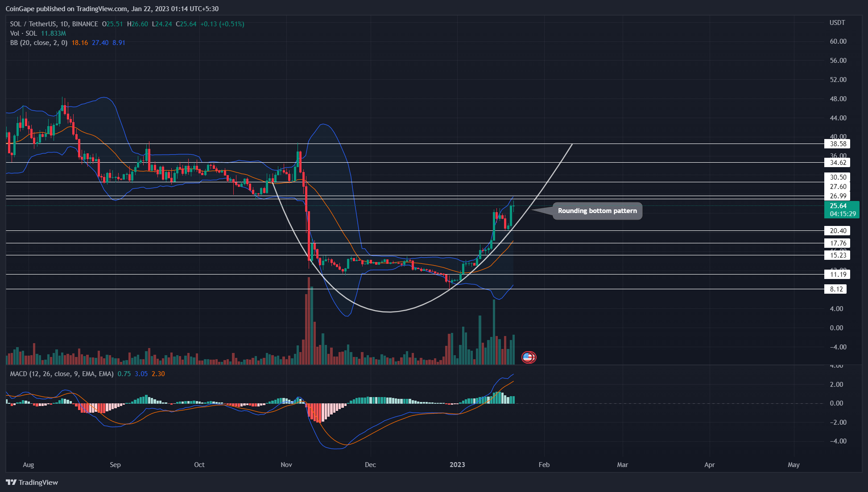
Task: Click the Vol · SOL indicator legend
Action: (x=24, y=33)
